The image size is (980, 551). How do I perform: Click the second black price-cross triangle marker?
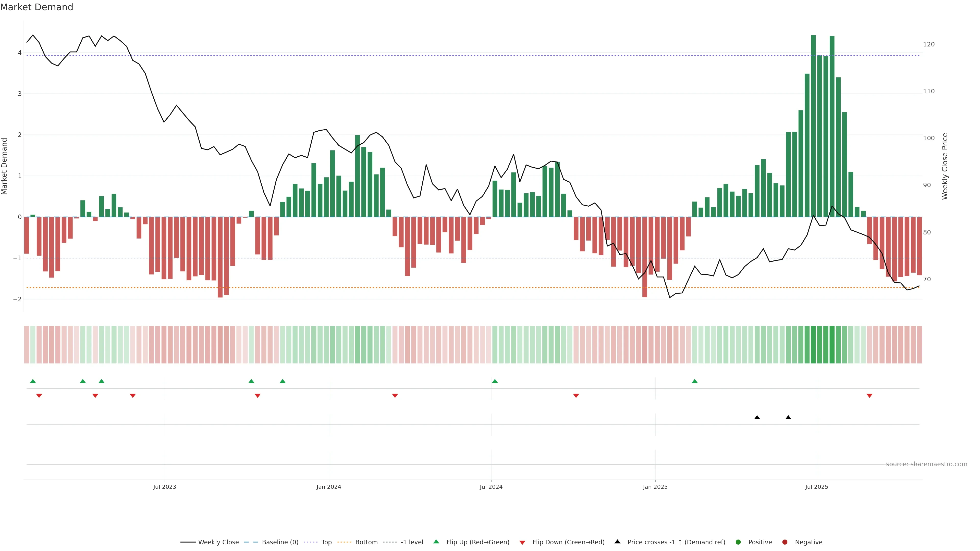tap(788, 418)
